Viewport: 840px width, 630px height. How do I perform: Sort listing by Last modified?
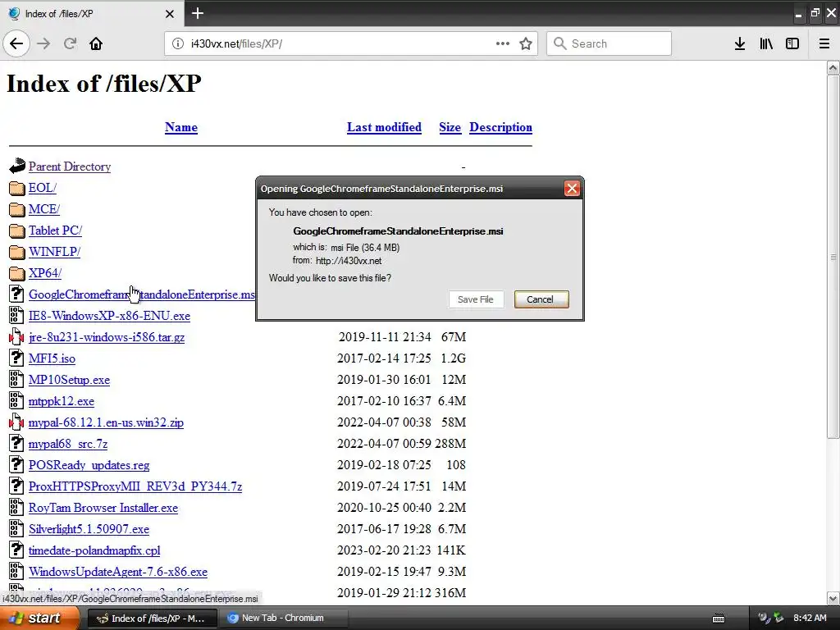point(384,127)
